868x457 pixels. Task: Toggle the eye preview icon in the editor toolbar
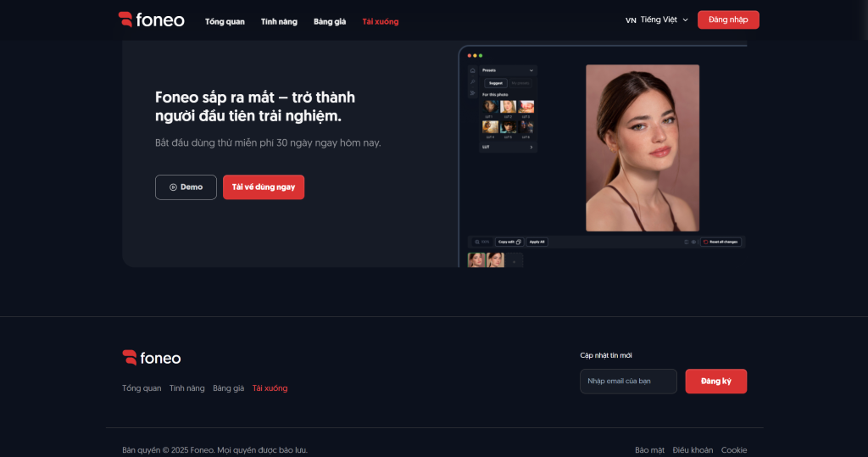click(693, 242)
